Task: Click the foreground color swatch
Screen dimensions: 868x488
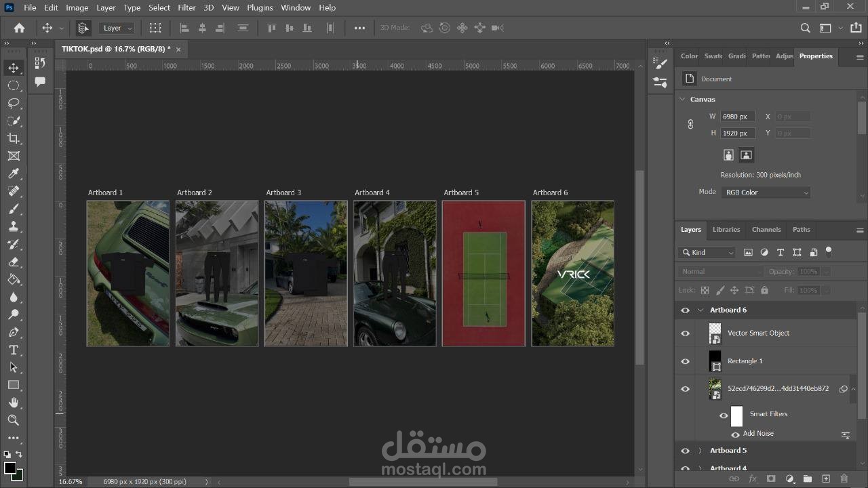Action: coord(9,468)
